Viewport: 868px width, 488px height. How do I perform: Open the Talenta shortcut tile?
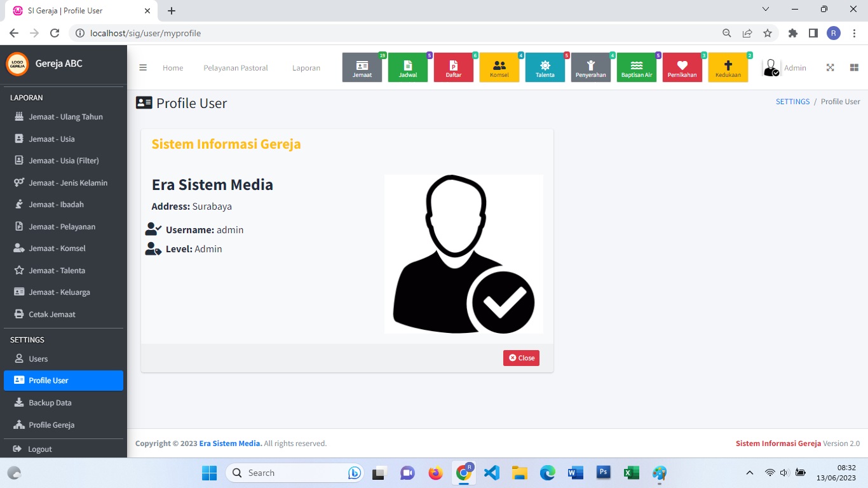[x=545, y=68]
